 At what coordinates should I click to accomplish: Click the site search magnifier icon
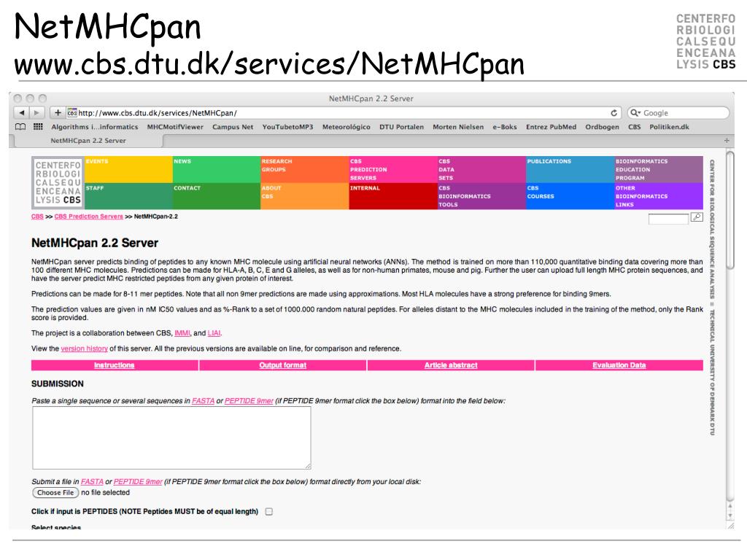click(x=697, y=217)
